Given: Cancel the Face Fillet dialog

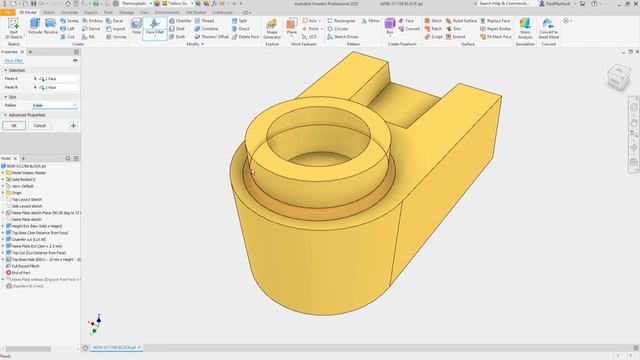Looking at the screenshot, I should click(40, 126).
